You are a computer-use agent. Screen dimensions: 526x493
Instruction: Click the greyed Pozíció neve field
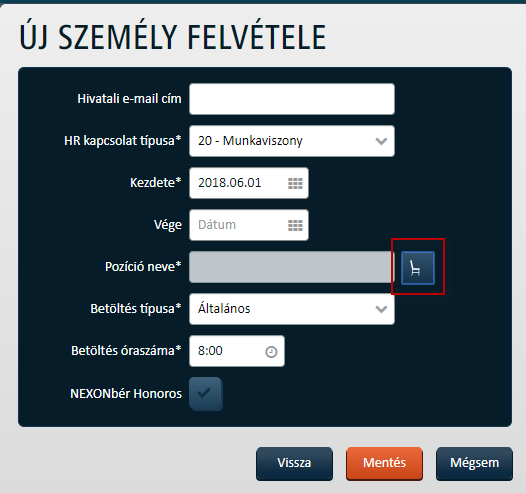(292, 267)
